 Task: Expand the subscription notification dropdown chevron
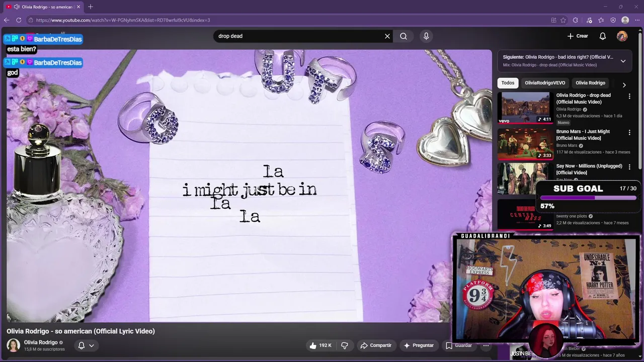(92, 345)
